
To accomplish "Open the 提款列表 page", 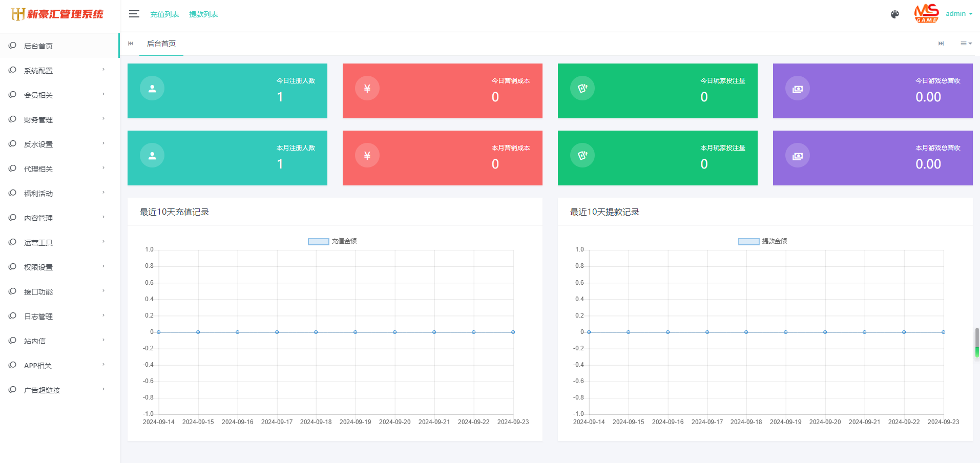I will point(203,14).
